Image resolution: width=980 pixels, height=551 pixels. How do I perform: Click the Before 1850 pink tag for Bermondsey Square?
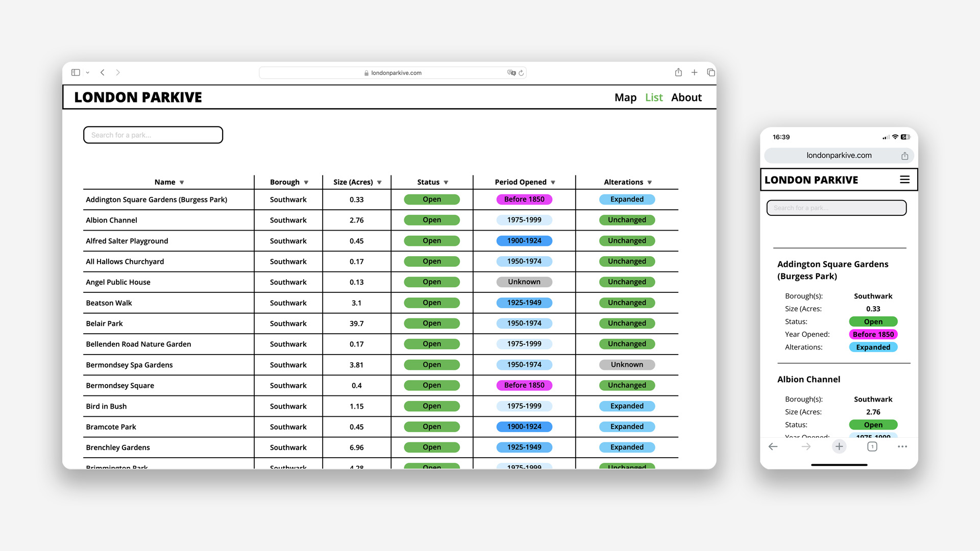(x=524, y=385)
